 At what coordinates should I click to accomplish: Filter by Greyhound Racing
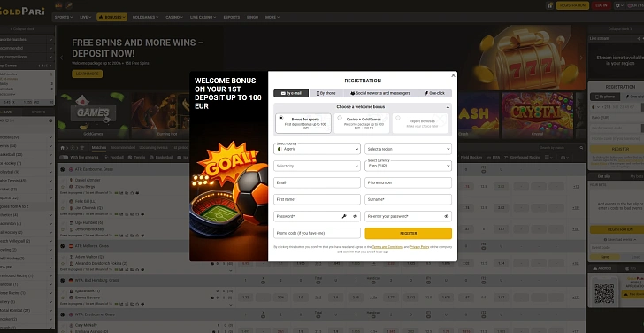pos(524,158)
